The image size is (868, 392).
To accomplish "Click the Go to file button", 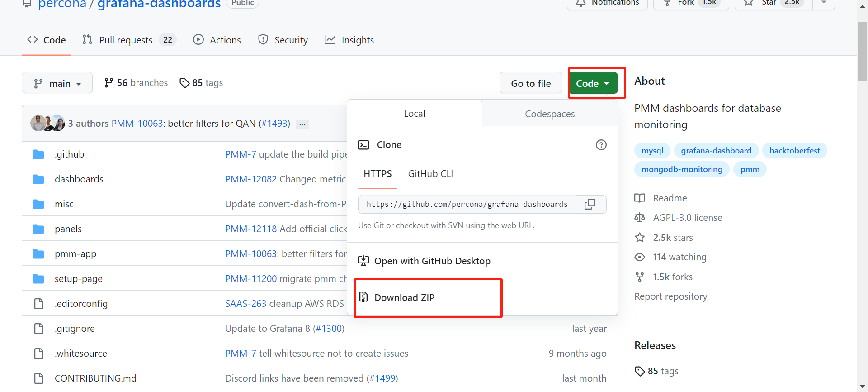I will 531,83.
